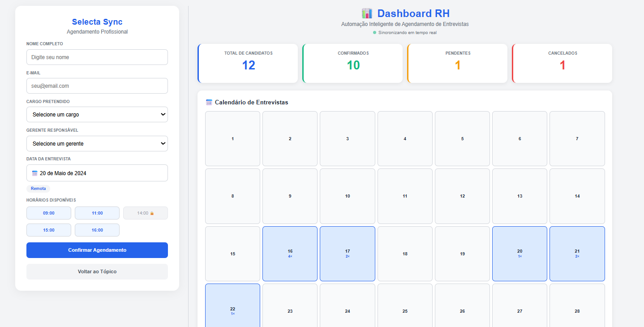Select day 5 in the calendar
644x327 pixels.
(462, 139)
